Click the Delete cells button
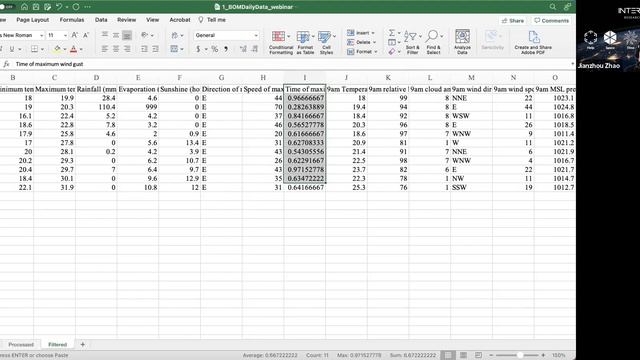 pyautogui.click(x=361, y=42)
